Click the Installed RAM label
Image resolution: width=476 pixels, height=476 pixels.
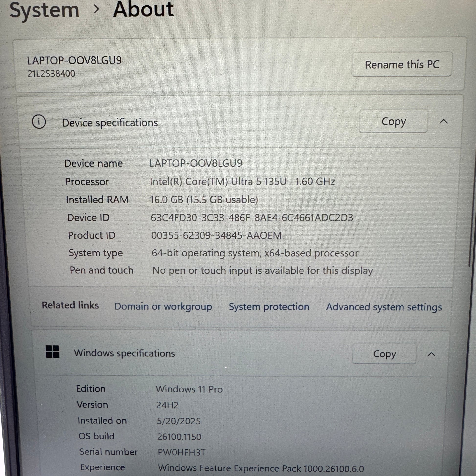(x=97, y=200)
